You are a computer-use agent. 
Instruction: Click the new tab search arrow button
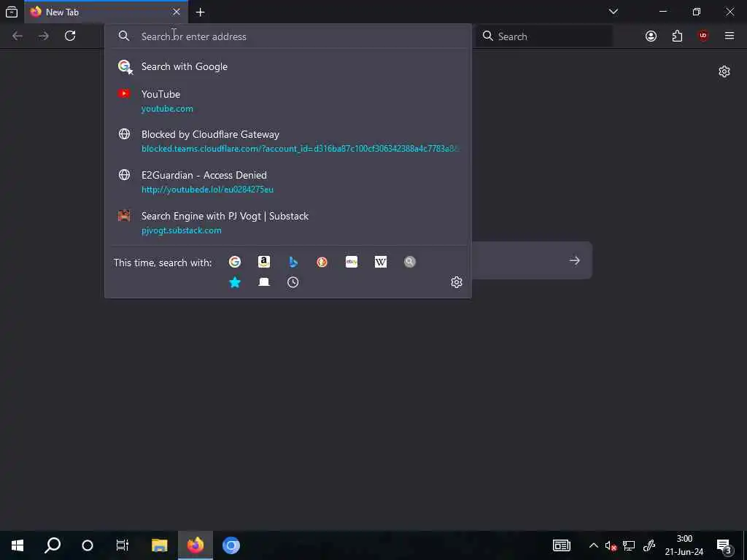coord(575,260)
